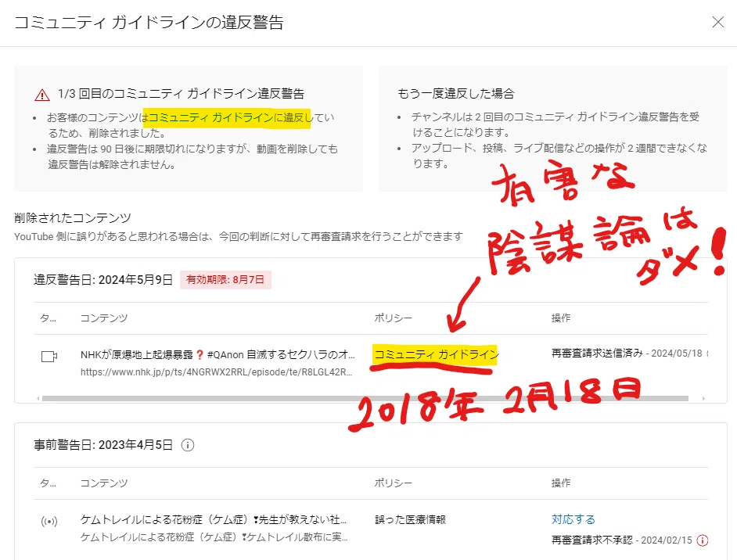This screenshot has width=737, height=560.
Task: Click the コミュニティ ガイドラインの違反警告 dialog title
Action: click(149, 23)
